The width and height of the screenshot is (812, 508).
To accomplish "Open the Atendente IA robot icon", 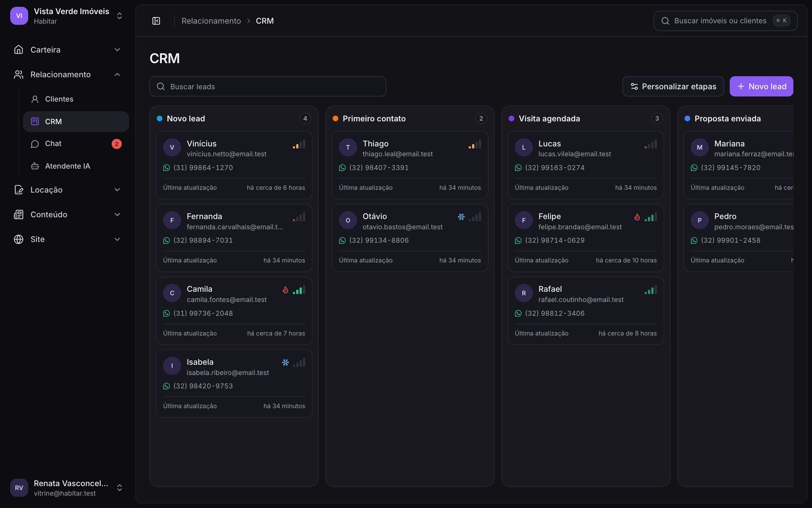I will (x=35, y=166).
